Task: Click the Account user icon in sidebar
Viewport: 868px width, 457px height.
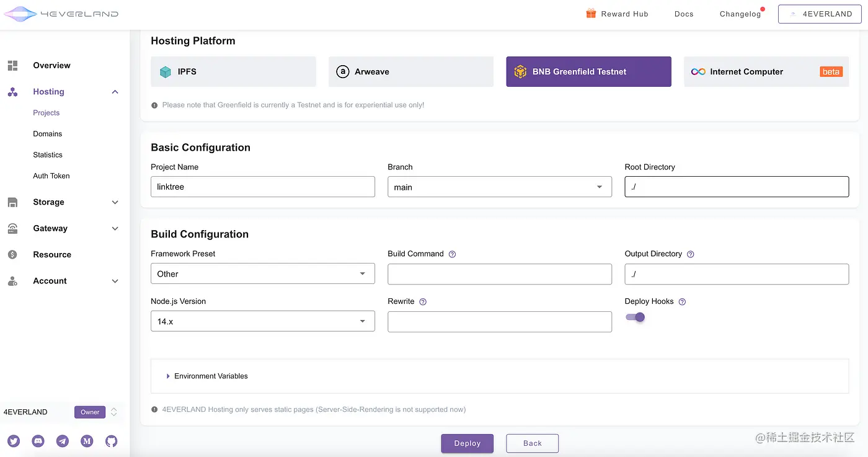Action: [12, 281]
